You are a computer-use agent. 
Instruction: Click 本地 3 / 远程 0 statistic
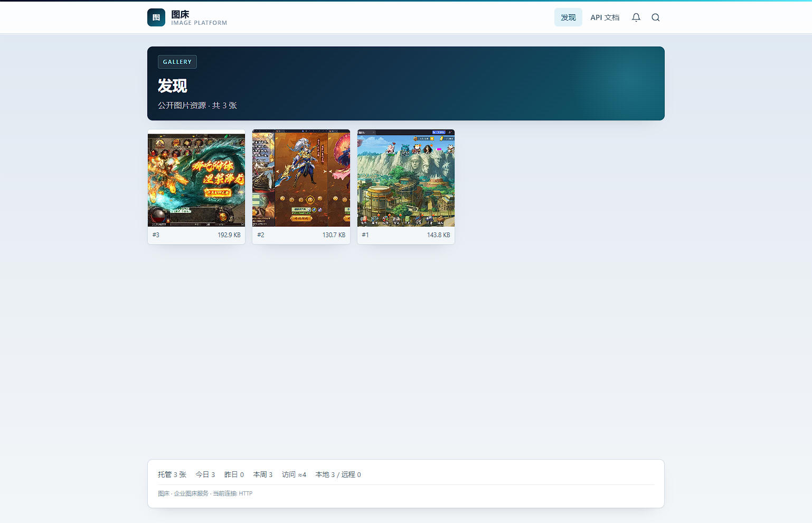[338, 474]
